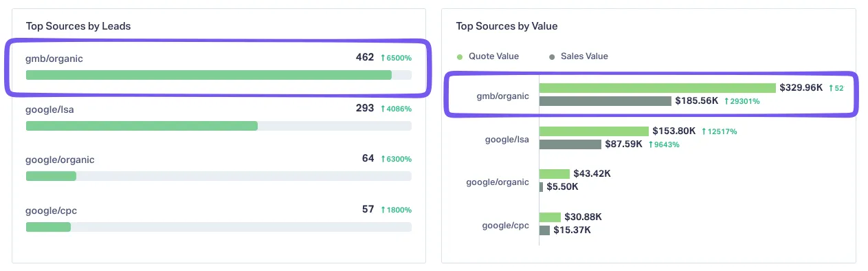Click the 6300% increase indicator

396,159
